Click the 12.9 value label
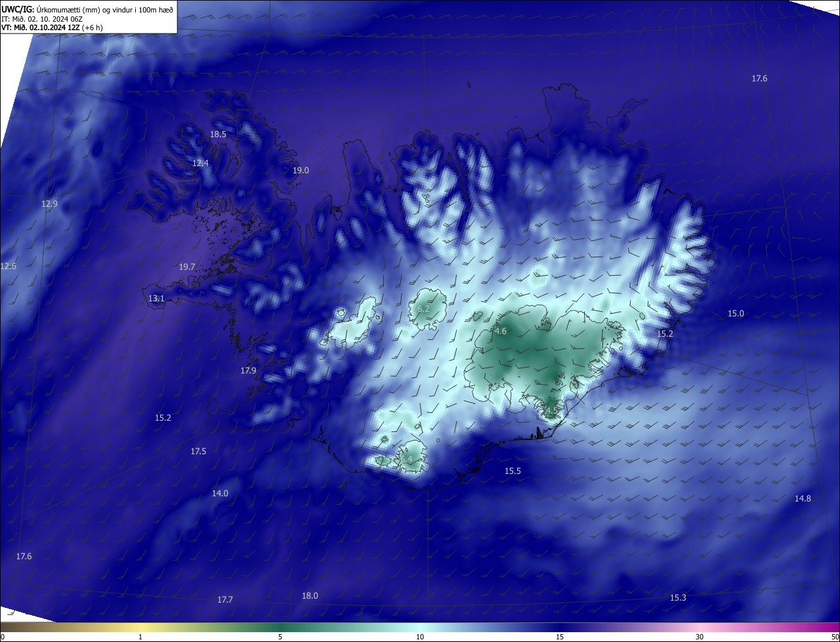This screenshot has width=840, height=642. 49,203
